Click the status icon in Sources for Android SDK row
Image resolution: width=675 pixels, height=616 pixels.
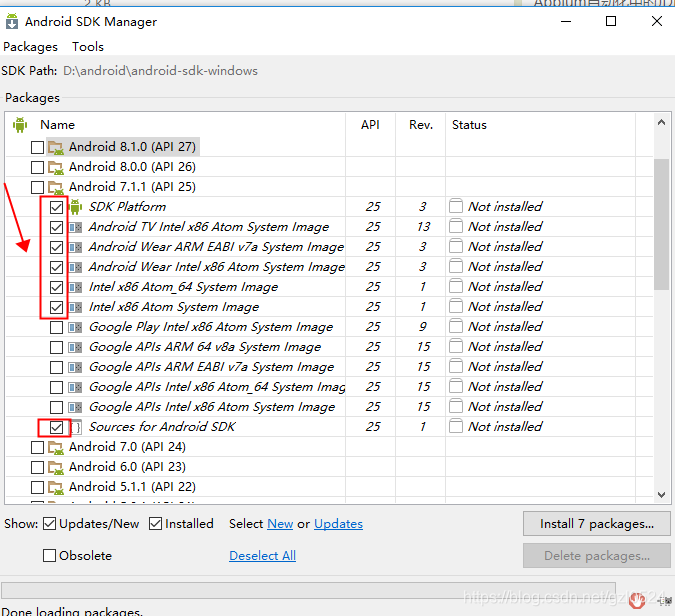456,426
